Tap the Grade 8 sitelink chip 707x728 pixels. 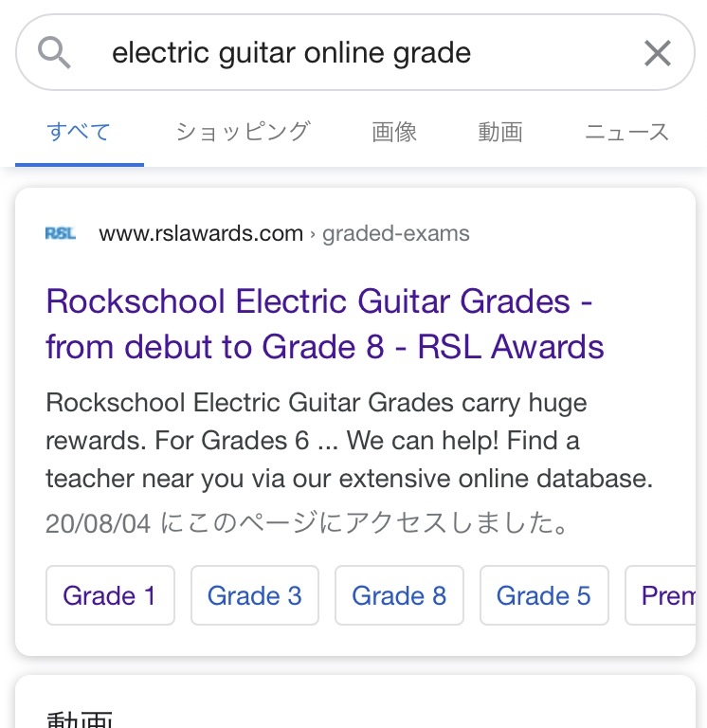coord(399,595)
